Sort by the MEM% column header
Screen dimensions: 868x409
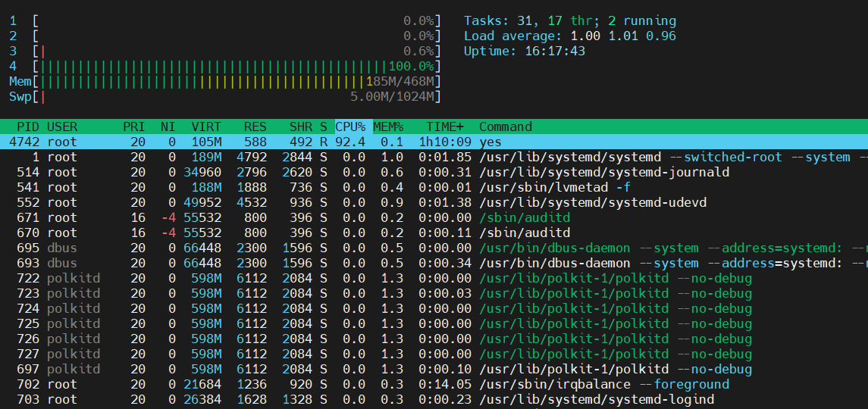pyautogui.click(x=388, y=126)
